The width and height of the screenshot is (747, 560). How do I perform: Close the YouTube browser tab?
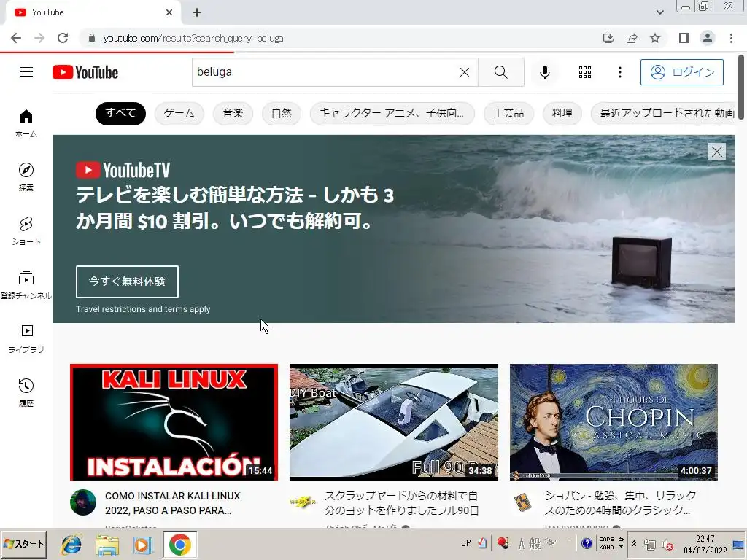(x=169, y=12)
